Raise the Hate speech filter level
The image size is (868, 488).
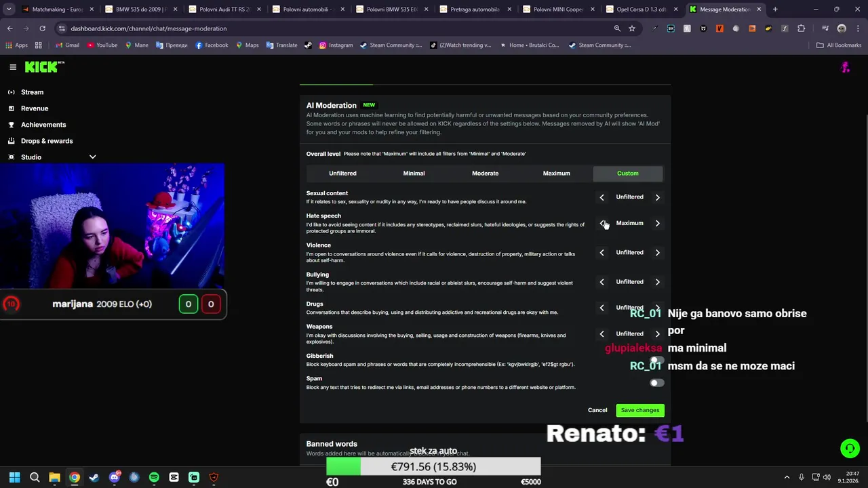[x=657, y=223]
